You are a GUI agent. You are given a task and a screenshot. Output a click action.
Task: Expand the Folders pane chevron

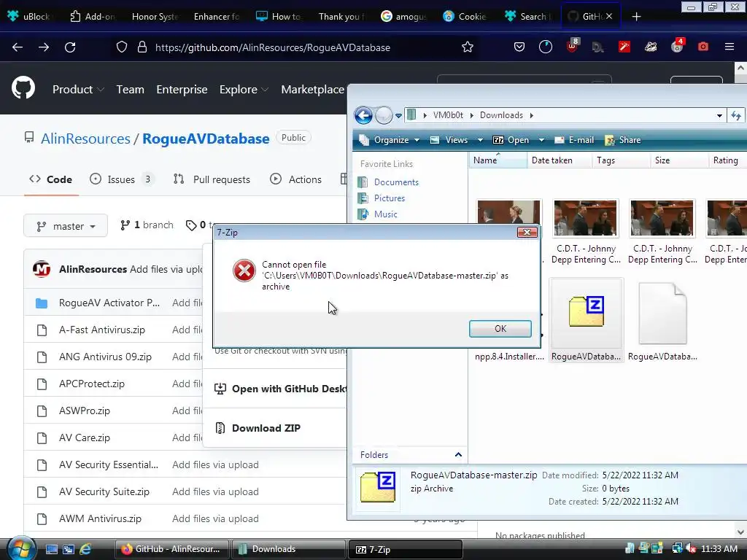(458, 455)
